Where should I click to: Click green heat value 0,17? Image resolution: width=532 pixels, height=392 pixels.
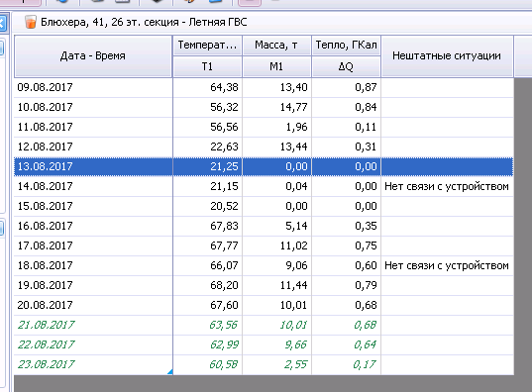coord(366,364)
